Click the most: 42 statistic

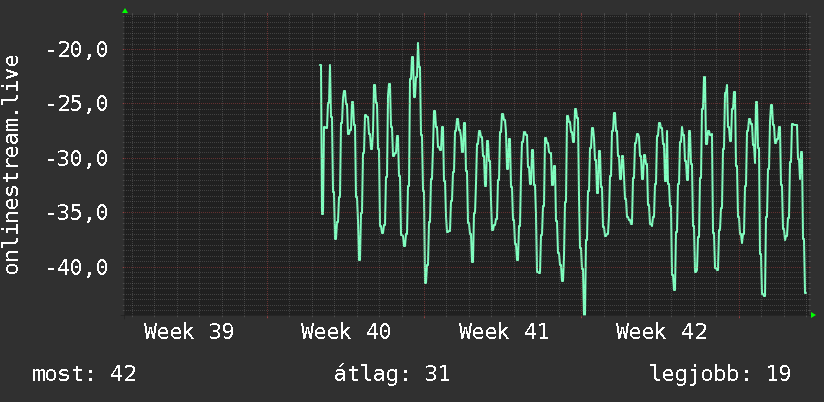click(x=84, y=374)
